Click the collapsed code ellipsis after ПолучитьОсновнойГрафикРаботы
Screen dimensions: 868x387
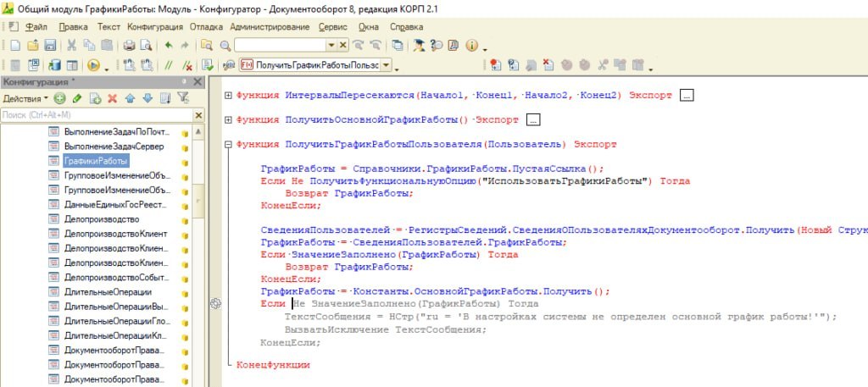click(x=534, y=120)
